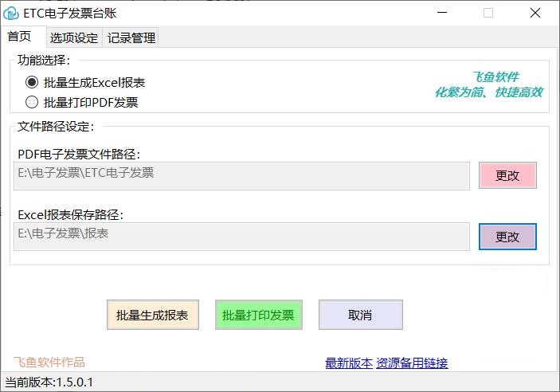
Task: Select the 批量生成Excel报表 radio option
Action: (32, 82)
